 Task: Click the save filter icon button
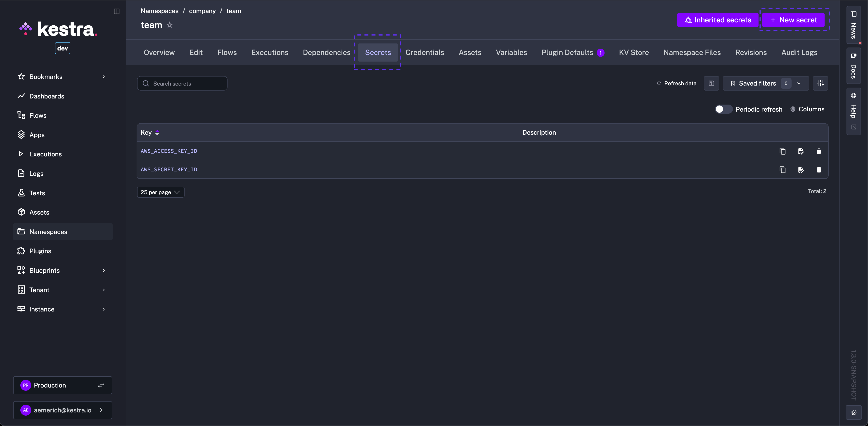(711, 83)
